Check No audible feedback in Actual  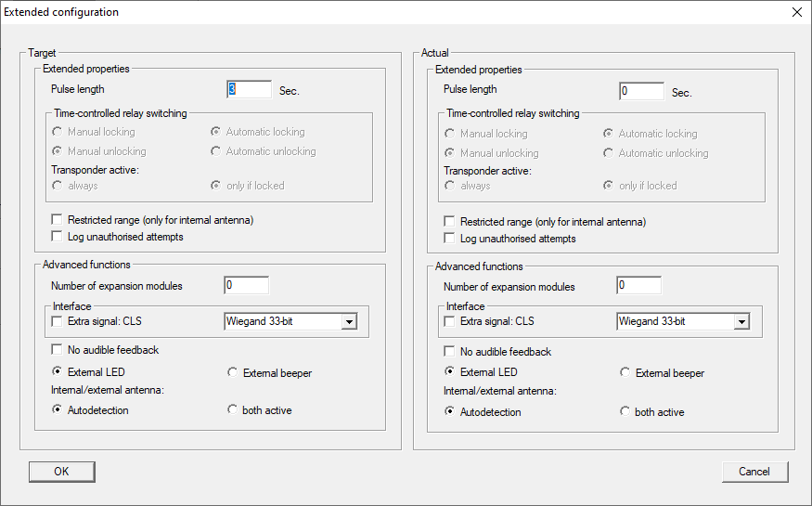[450, 352]
